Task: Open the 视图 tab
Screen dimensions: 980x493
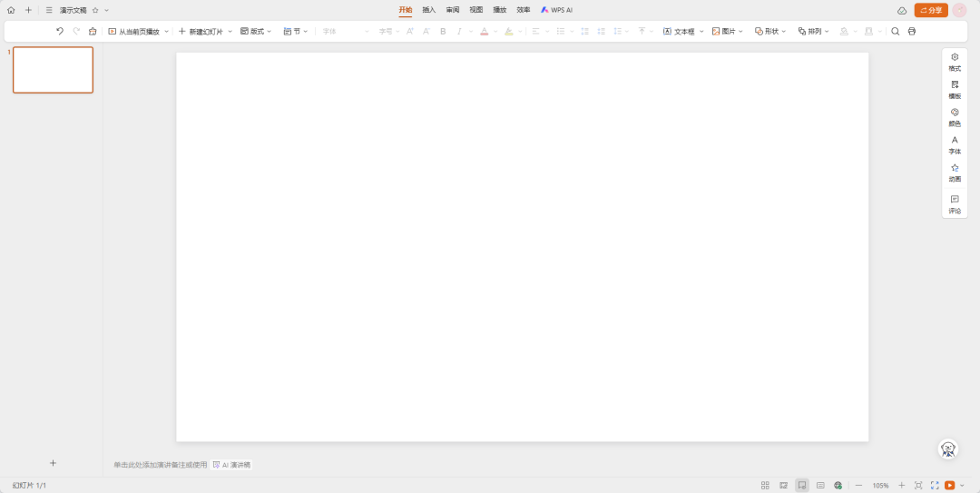Action: coord(476,10)
